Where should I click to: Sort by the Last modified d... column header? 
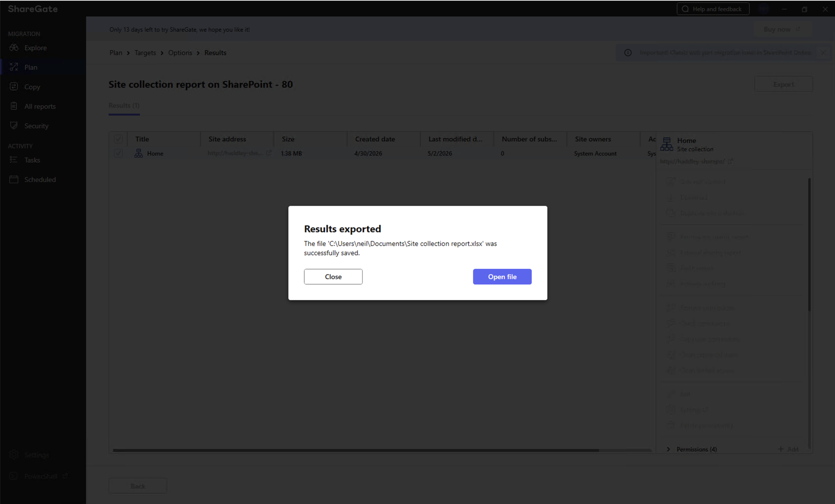[457, 139]
